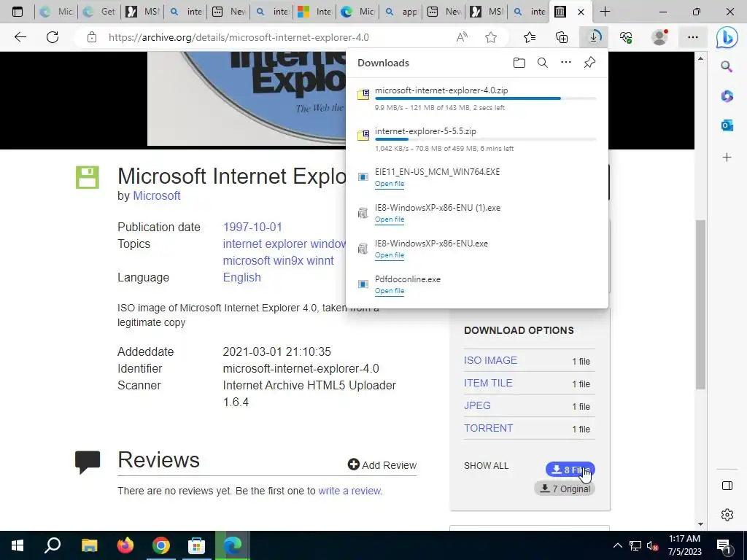Launch Firefox from taskbar
The height and width of the screenshot is (560, 747).
(125, 545)
